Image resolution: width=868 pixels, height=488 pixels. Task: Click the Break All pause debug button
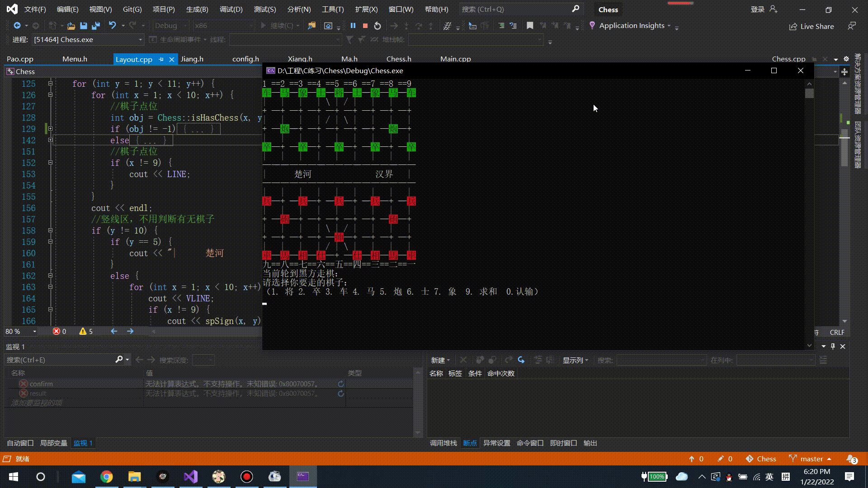click(x=353, y=26)
